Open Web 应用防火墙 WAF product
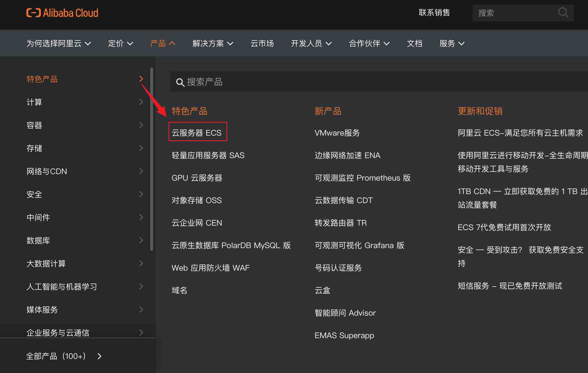This screenshot has height=373, width=588. tap(210, 268)
